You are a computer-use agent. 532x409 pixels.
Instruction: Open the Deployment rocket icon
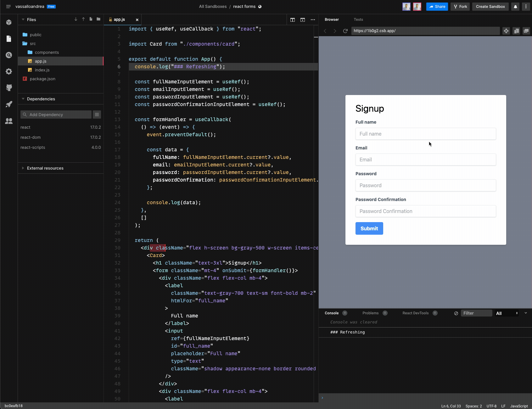(9, 104)
